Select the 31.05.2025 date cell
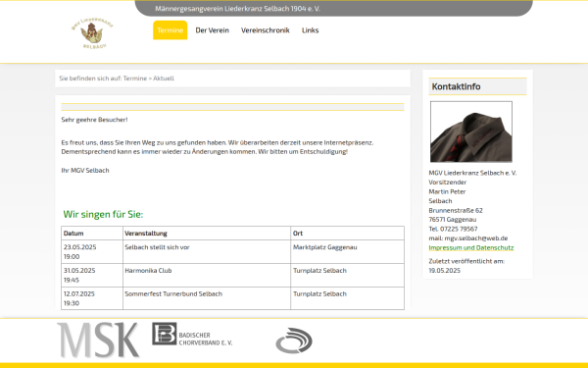 click(92, 275)
